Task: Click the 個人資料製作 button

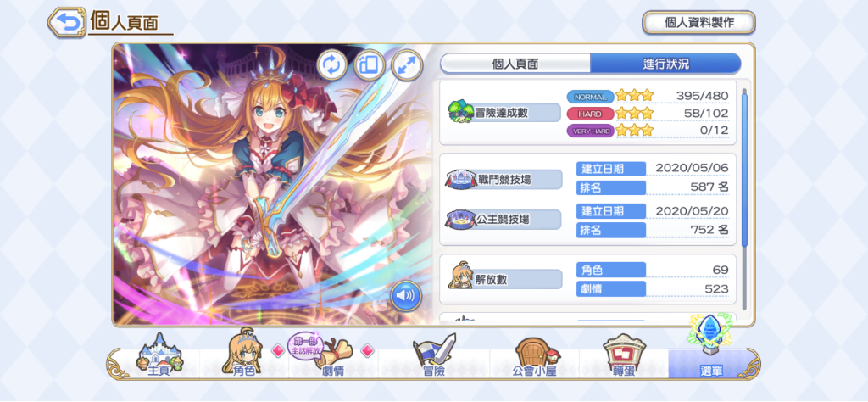Action: [x=698, y=23]
